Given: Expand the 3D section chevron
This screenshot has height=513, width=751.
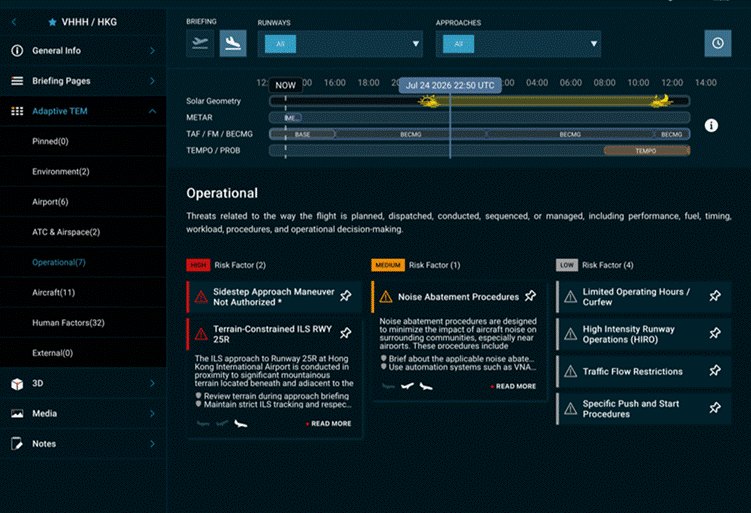Looking at the screenshot, I should click(x=152, y=383).
